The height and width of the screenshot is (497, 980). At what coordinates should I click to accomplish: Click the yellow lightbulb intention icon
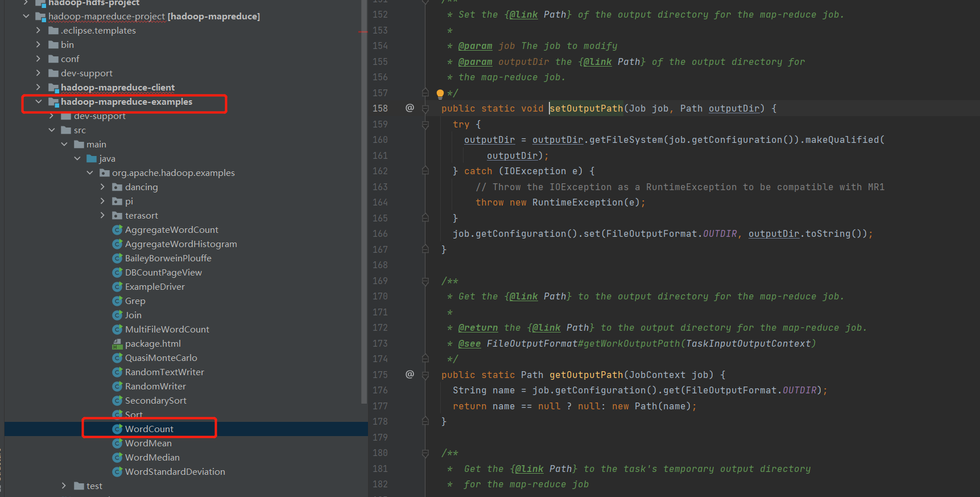click(x=440, y=93)
